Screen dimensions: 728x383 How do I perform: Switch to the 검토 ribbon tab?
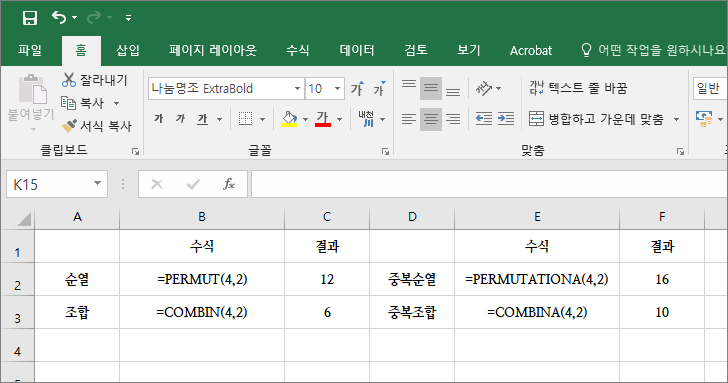pyautogui.click(x=416, y=50)
